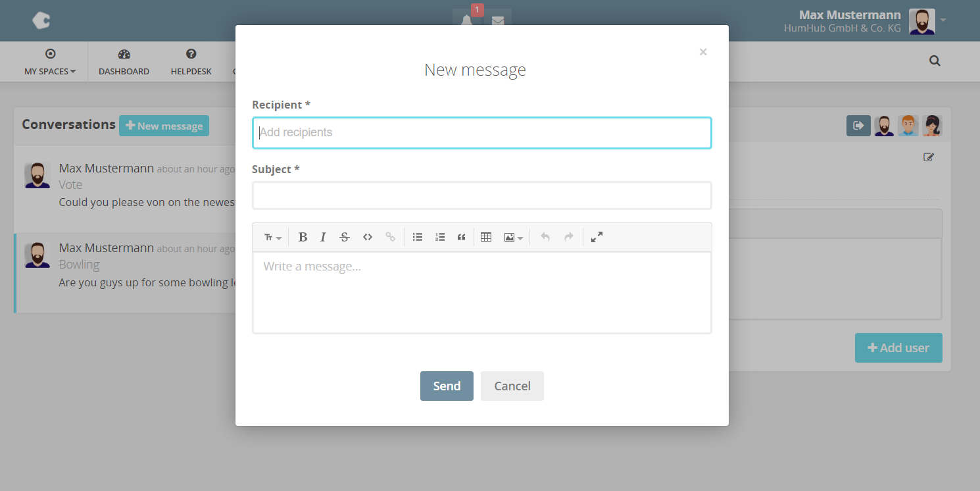Click the Add recipients field

point(481,133)
